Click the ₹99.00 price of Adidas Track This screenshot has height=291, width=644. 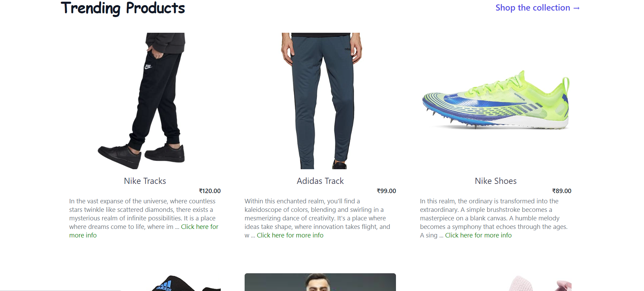386,191
